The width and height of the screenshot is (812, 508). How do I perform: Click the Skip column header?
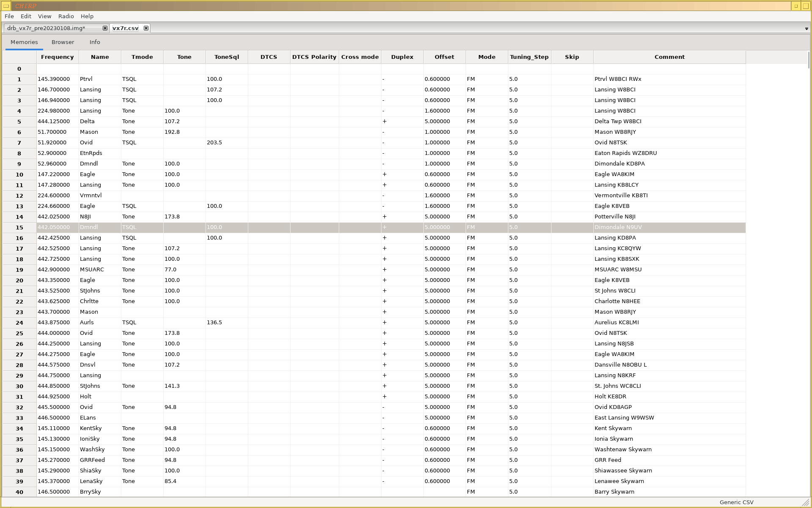572,57
